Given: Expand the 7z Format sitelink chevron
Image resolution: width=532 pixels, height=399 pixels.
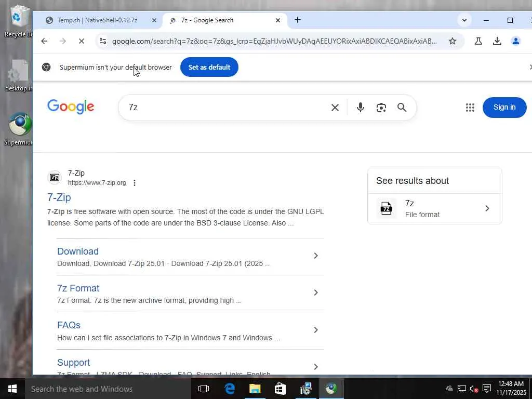Looking at the screenshot, I should click(x=315, y=292).
